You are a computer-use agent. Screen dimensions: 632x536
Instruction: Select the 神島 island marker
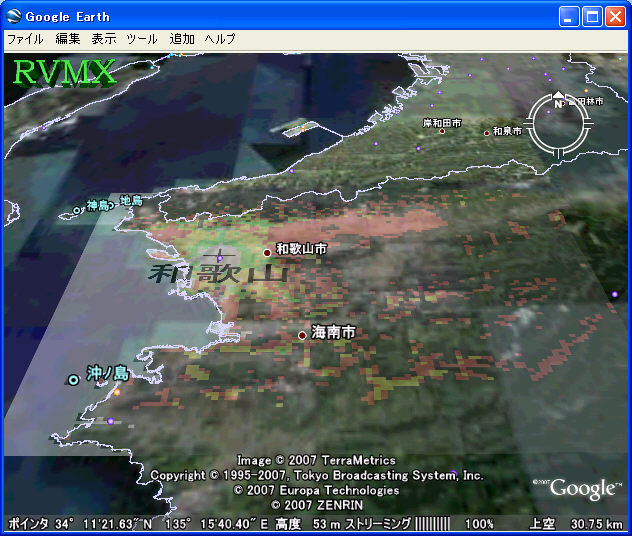(76, 210)
